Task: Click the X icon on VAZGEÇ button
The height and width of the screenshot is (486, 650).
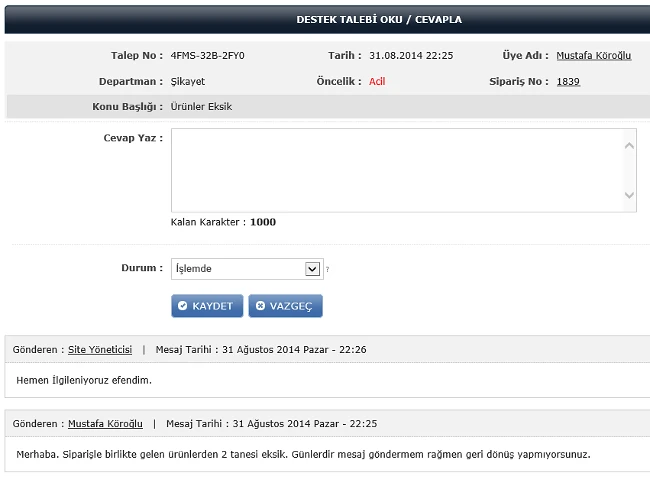Action: (x=260, y=306)
